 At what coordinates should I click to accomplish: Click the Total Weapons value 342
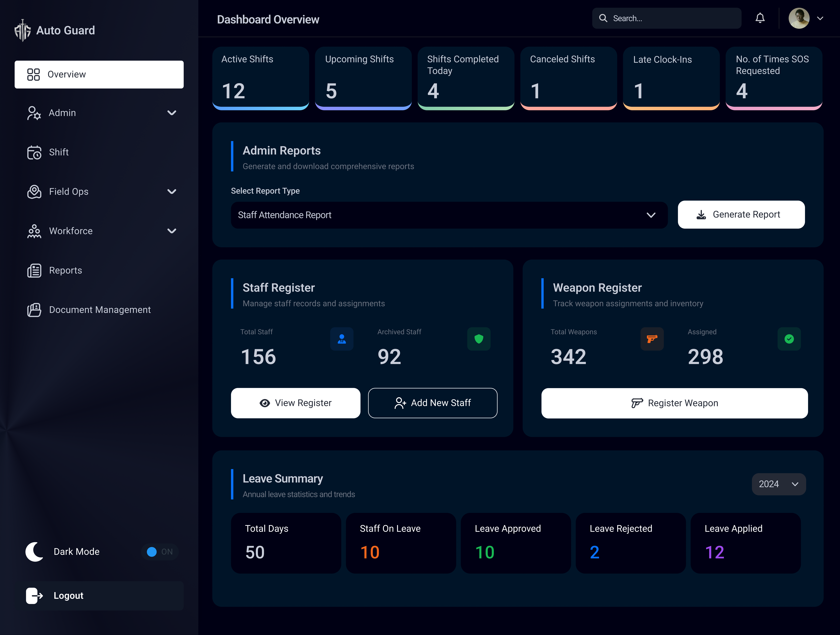pos(568,357)
